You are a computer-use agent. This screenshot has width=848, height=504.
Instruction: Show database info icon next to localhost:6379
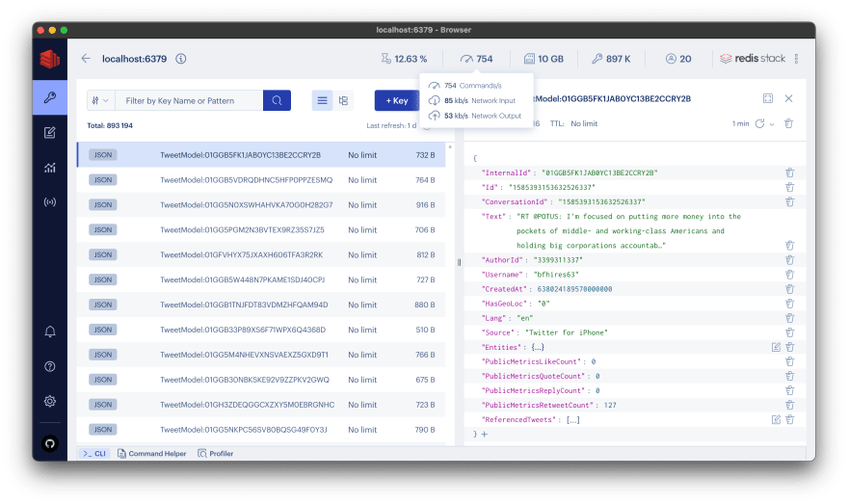(181, 59)
